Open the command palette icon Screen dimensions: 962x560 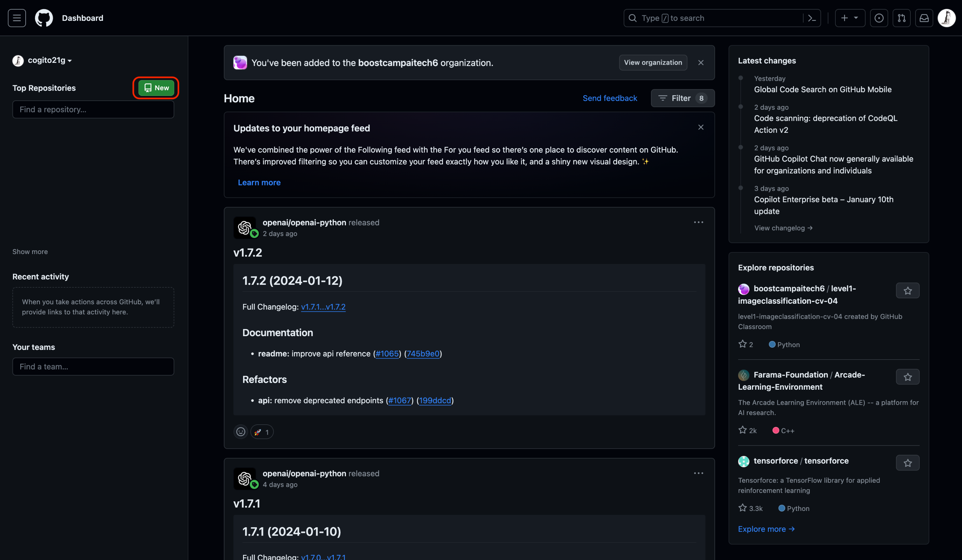[812, 18]
